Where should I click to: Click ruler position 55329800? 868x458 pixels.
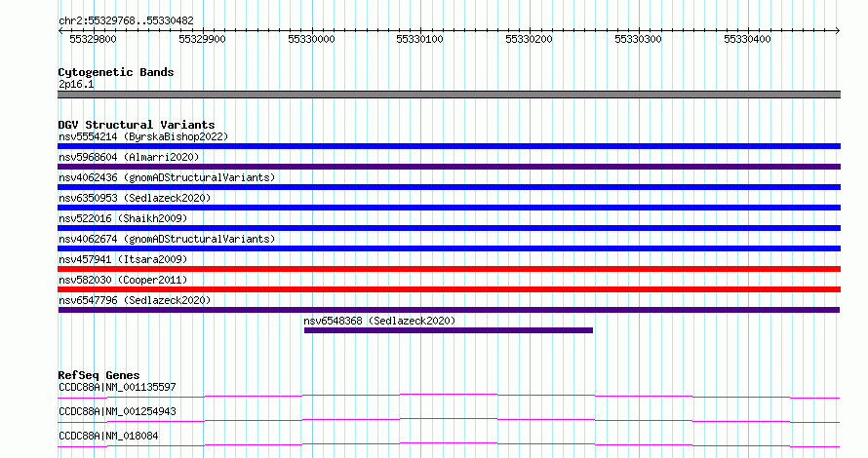click(93, 39)
